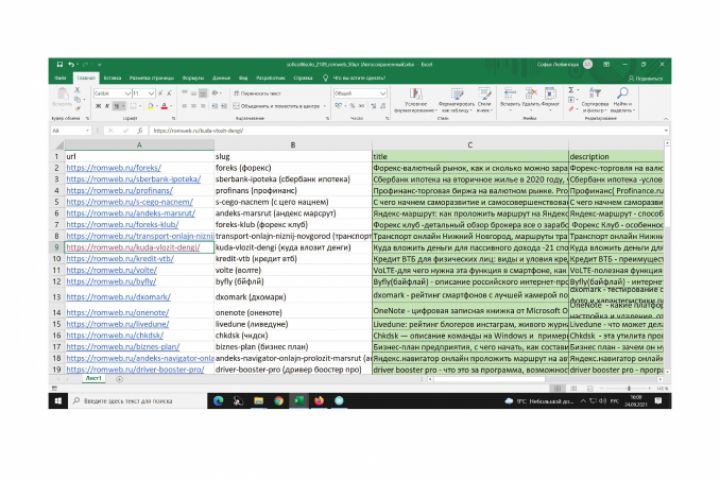Toggle italic formatting (К)
The height and width of the screenshot is (480, 720).
(107, 106)
